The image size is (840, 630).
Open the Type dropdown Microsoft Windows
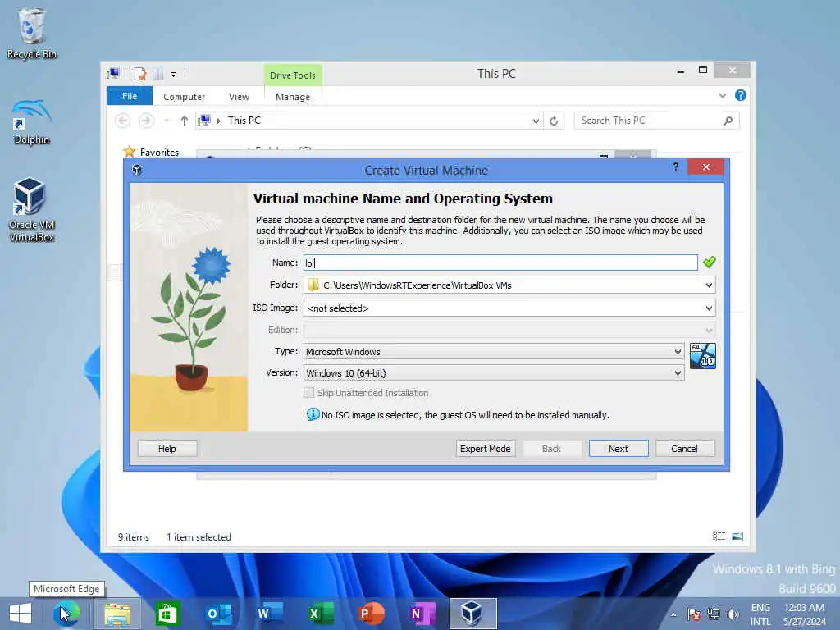pos(493,351)
